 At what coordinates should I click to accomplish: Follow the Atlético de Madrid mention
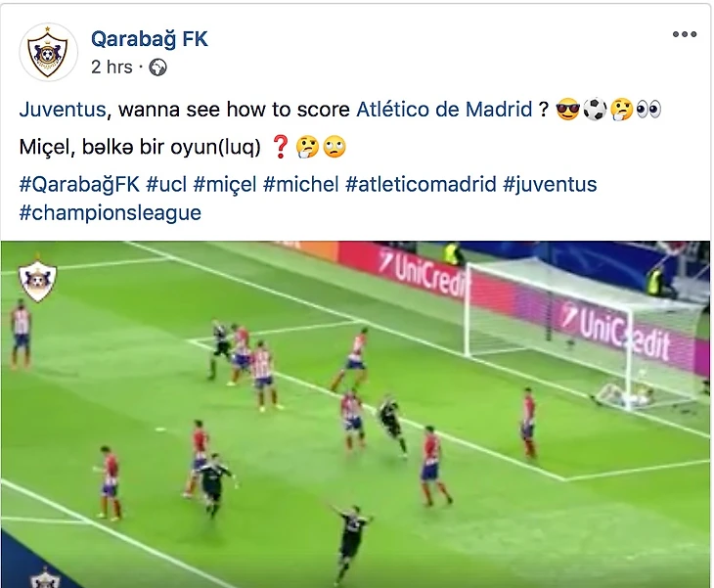[444, 110]
